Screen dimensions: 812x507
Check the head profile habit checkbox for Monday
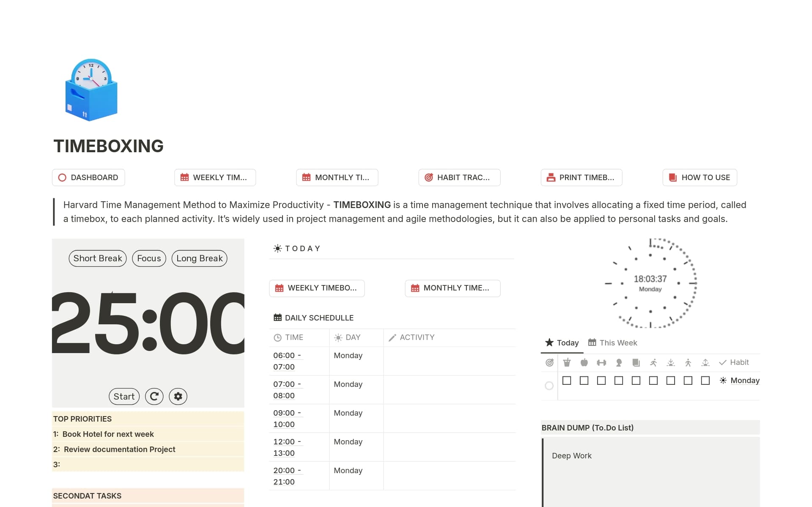coord(619,381)
